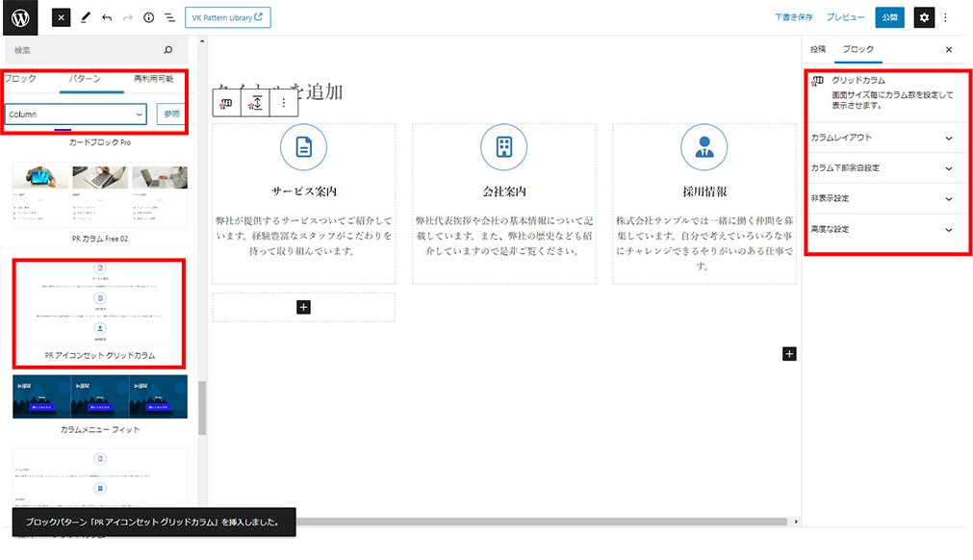Click the Grid Column icon in block toolbar

[224, 103]
